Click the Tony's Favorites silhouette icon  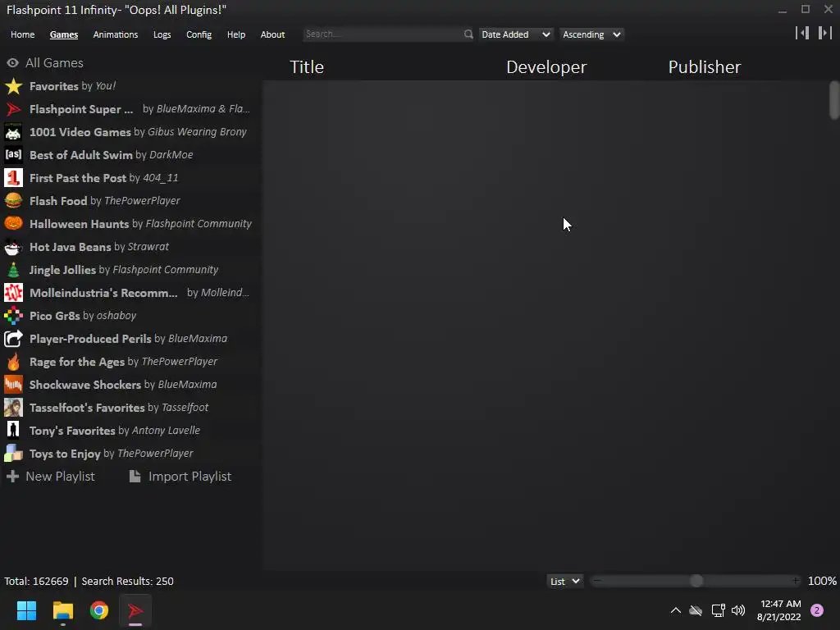(x=13, y=431)
